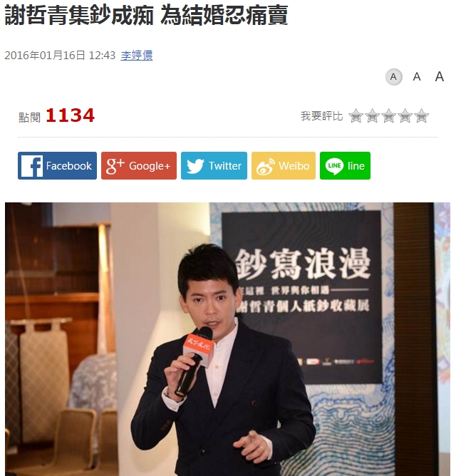This screenshot has width=456, height=476.
Task: Share to Weibo
Action: click(284, 166)
